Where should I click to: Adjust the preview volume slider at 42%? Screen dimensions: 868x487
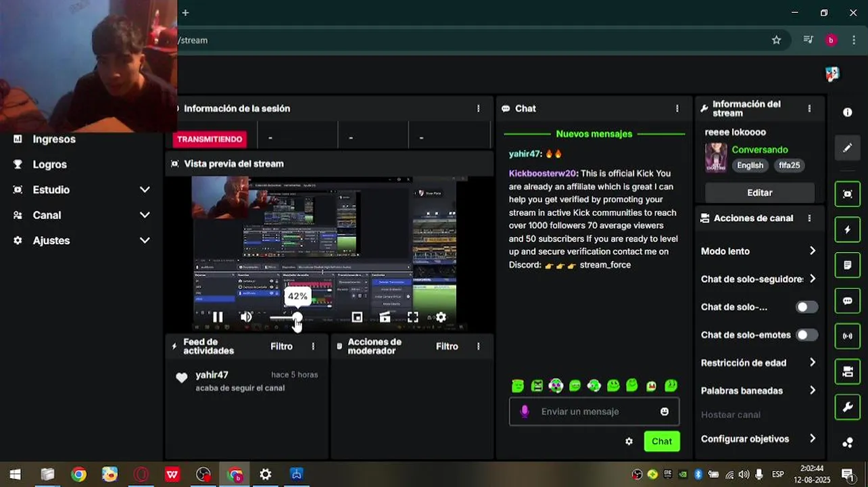[297, 317]
